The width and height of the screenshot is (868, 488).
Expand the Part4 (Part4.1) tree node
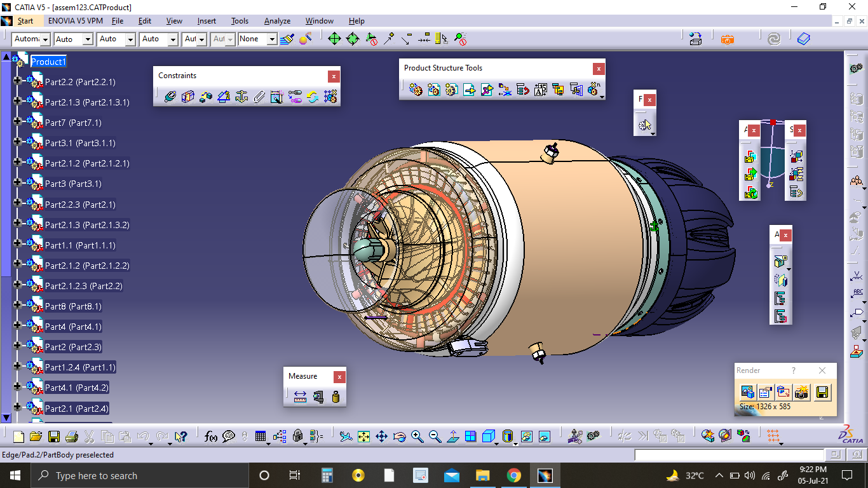[x=17, y=326]
